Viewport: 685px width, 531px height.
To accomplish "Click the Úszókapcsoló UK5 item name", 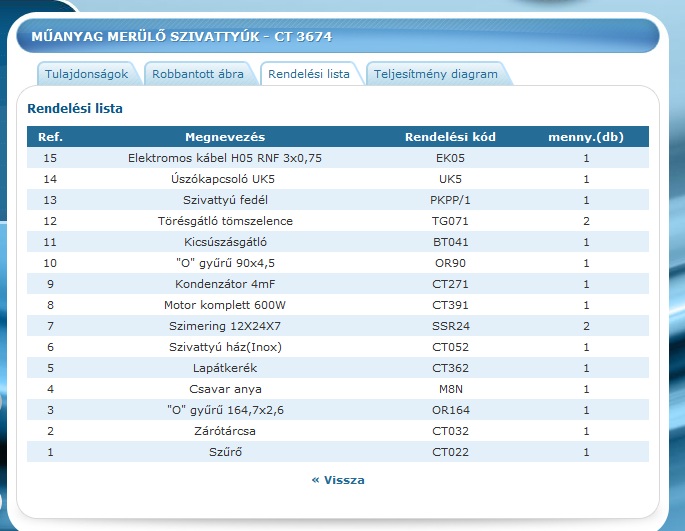I will click(x=225, y=179).
